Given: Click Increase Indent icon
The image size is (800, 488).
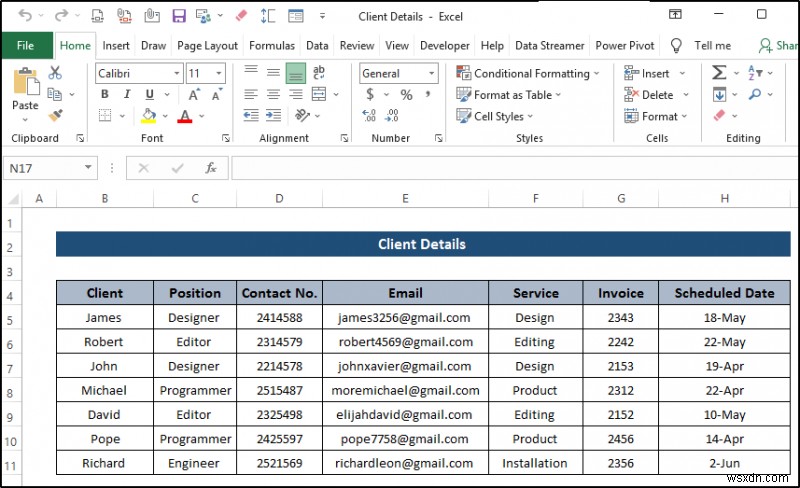Looking at the screenshot, I should [273, 116].
